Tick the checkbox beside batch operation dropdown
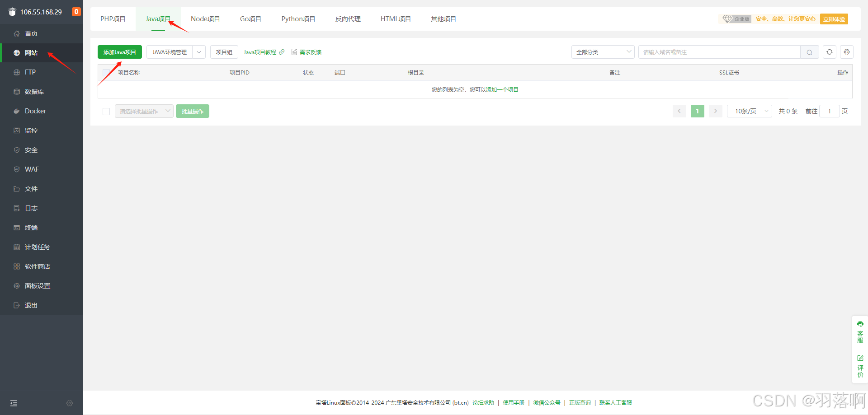The height and width of the screenshot is (415, 868). [x=106, y=112]
